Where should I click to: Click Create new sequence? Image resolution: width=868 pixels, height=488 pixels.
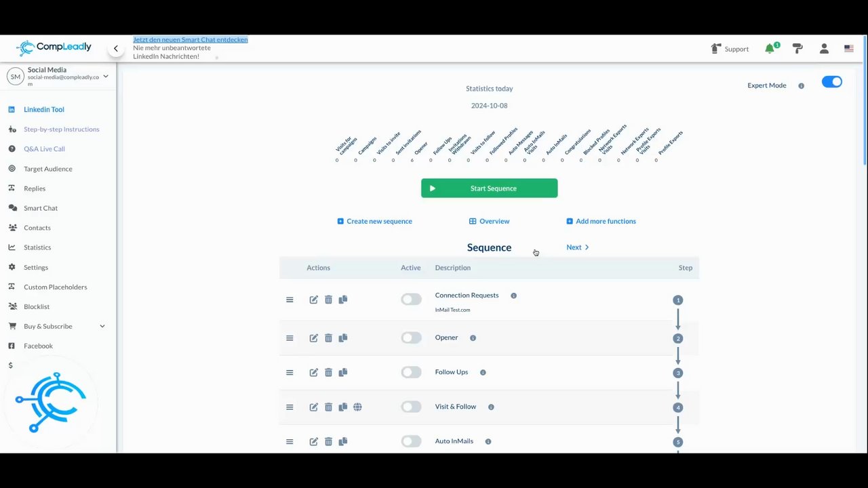(374, 221)
